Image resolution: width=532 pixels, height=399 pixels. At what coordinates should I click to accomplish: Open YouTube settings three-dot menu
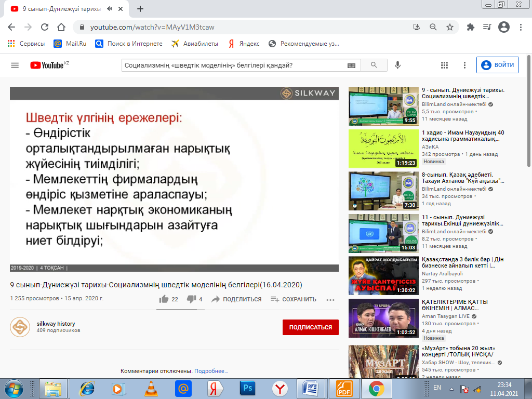tap(465, 65)
